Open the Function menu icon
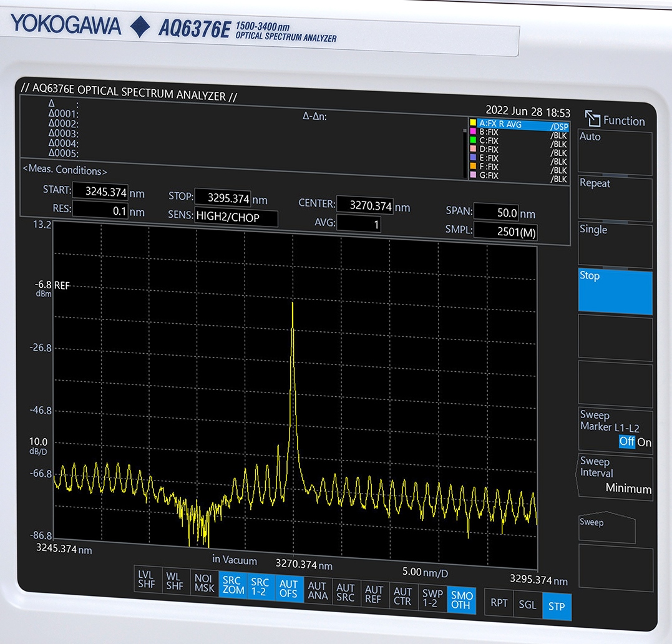 (592, 119)
